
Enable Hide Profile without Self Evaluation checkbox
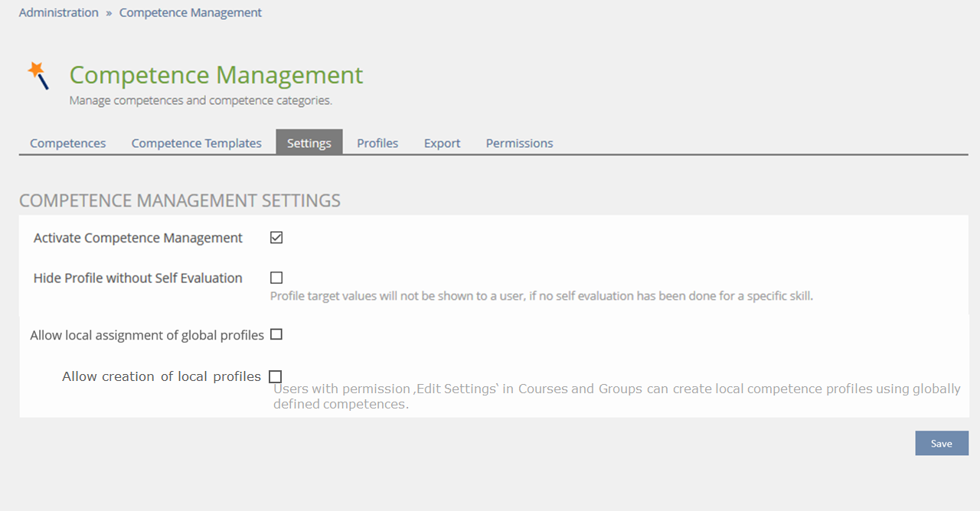(x=276, y=278)
